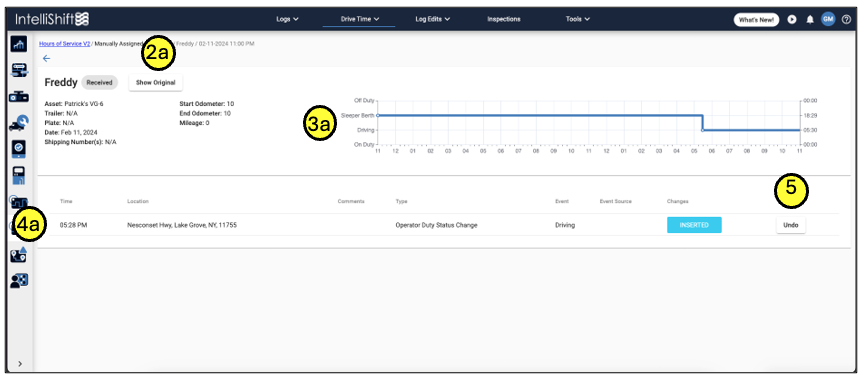Click the 18:29 Sleeper Berth total

tap(810, 116)
